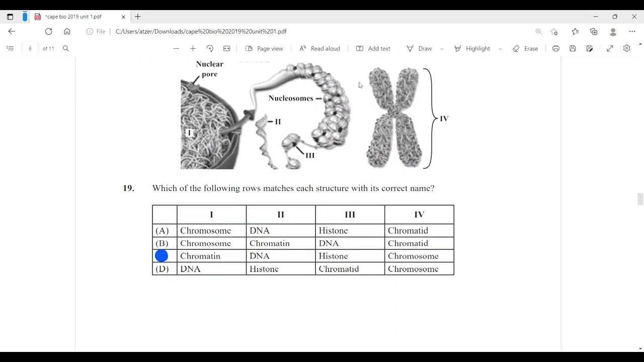Screen dimensions: 644x362
Task: Select the Add text tool
Action: tap(373, 48)
